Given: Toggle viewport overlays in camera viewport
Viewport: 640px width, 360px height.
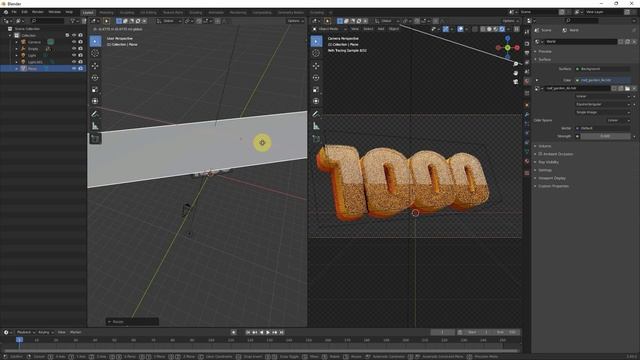Looking at the screenshot, I should tap(460, 29).
